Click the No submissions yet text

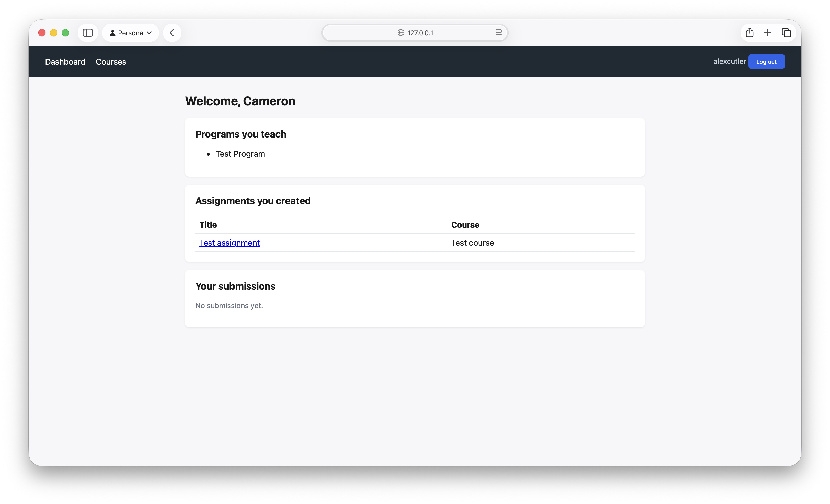[x=229, y=306]
